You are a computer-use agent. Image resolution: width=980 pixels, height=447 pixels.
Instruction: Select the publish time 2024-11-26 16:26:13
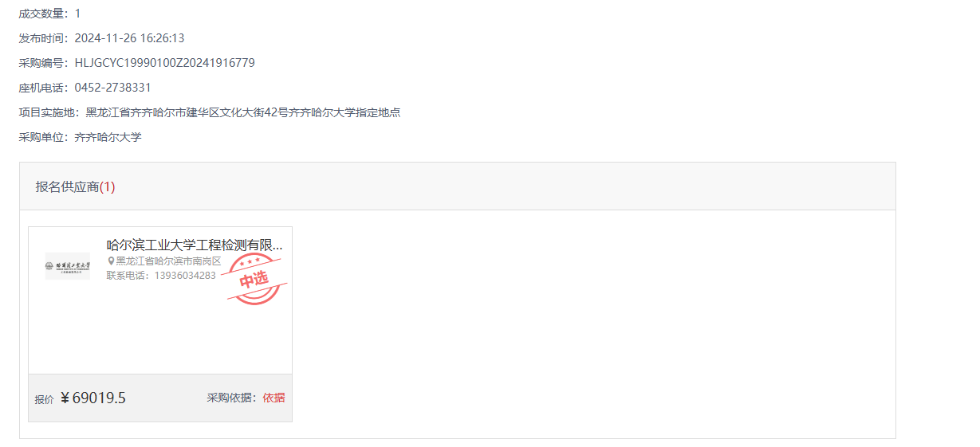(130, 38)
